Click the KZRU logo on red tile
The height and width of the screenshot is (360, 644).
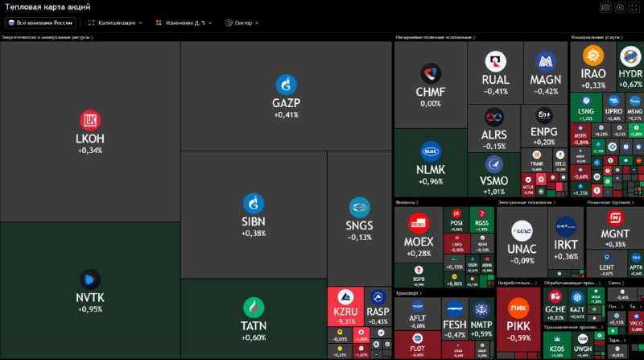coord(345,296)
